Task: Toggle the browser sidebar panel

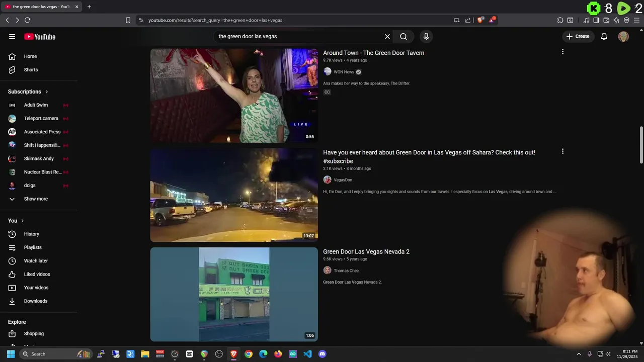Action: 596,20
